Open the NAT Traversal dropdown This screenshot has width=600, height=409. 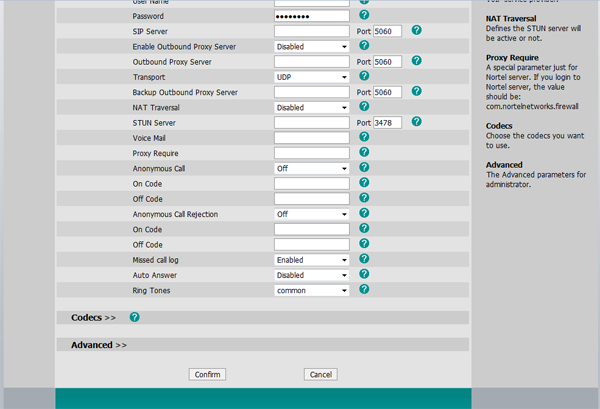click(x=312, y=107)
